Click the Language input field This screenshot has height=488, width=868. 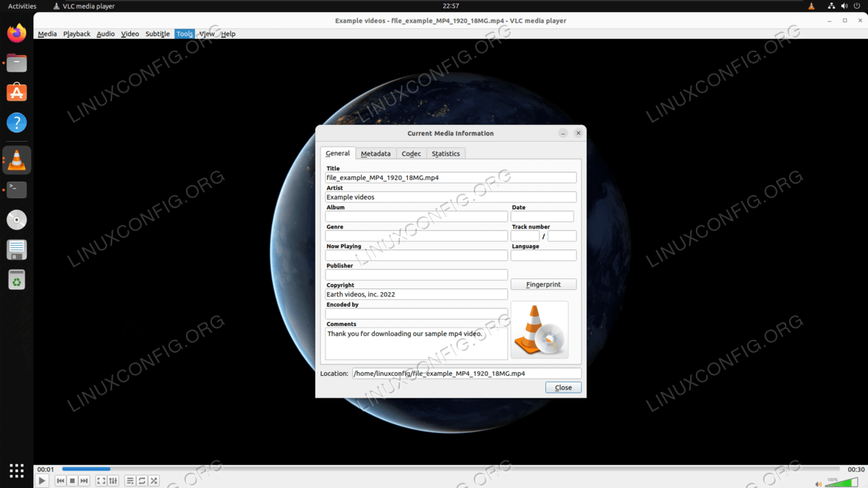click(x=544, y=255)
